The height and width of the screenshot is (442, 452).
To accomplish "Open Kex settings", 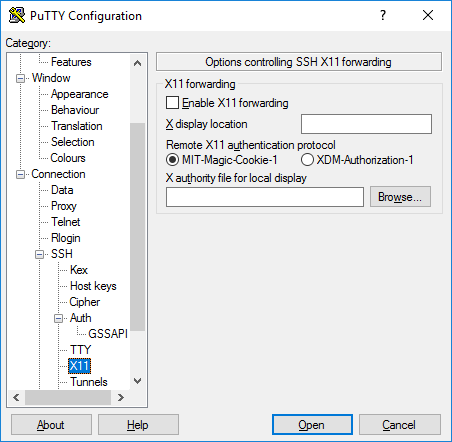I will (79, 270).
